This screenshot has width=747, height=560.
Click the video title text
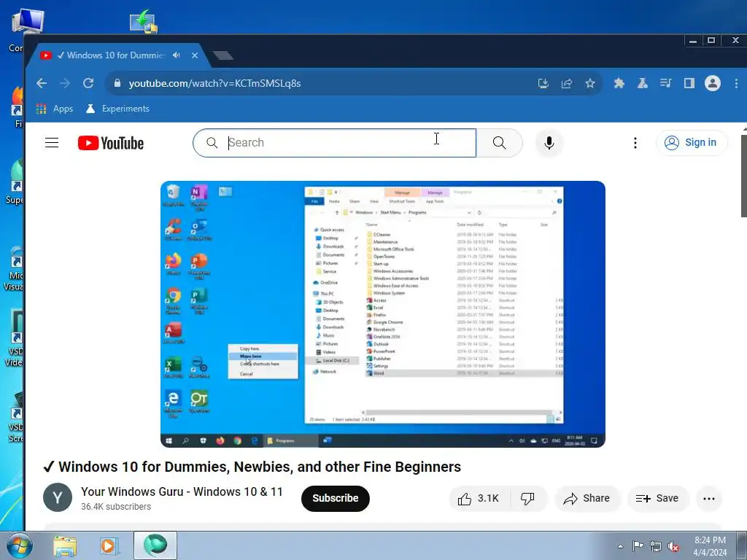pyautogui.click(x=252, y=467)
